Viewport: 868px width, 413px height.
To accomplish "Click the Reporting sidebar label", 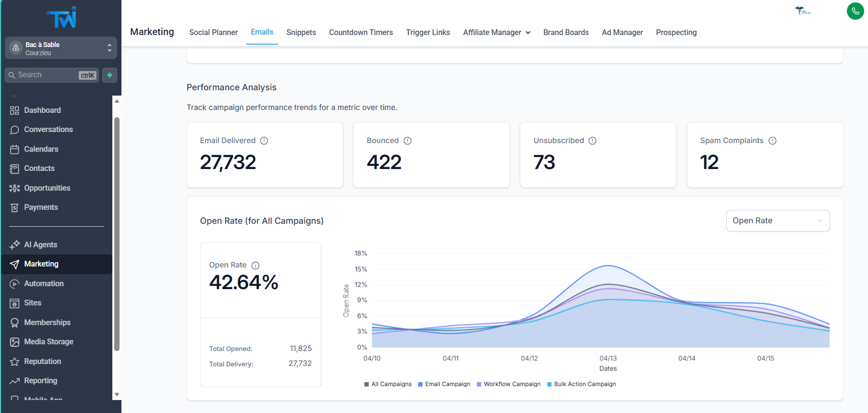I will click(x=40, y=381).
